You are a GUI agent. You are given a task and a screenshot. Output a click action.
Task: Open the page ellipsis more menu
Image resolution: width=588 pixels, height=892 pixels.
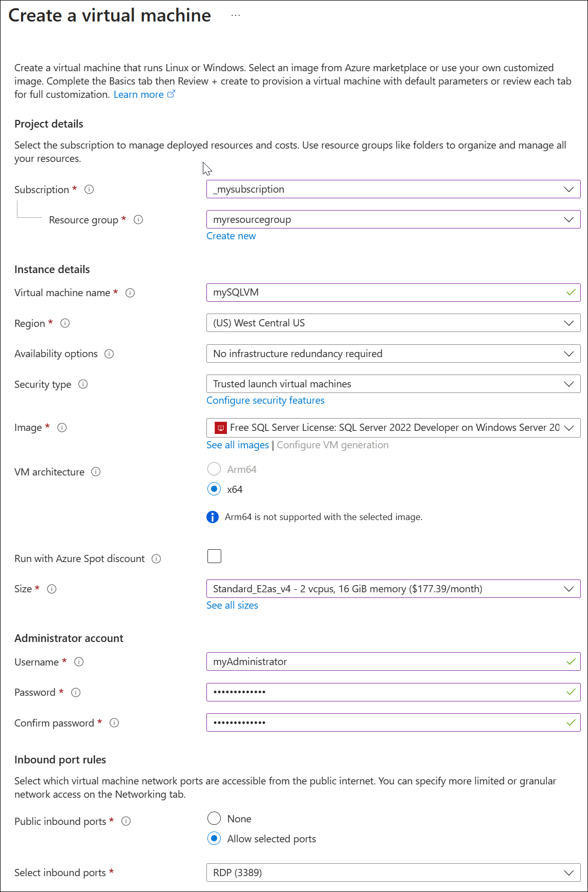pyautogui.click(x=236, y=15)
